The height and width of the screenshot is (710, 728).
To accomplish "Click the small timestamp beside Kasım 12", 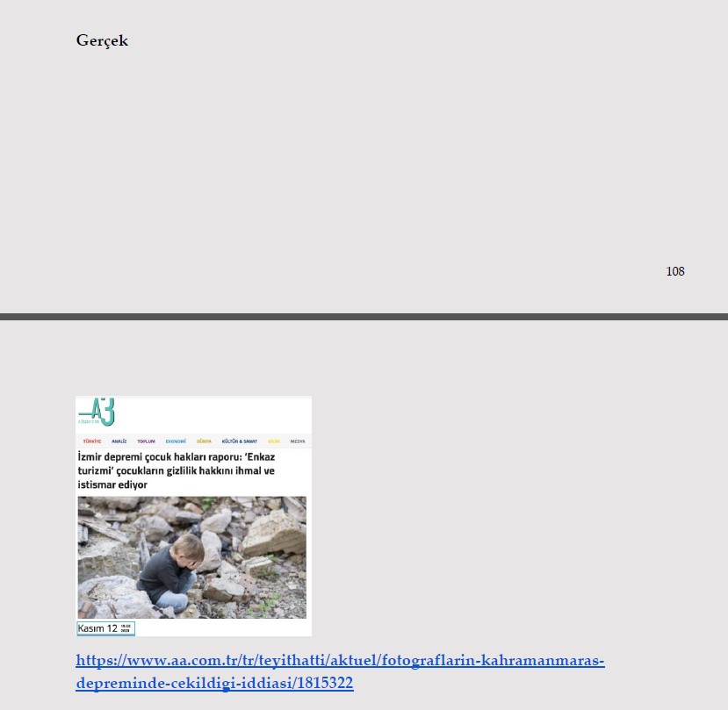I will [x=126, y=628].
